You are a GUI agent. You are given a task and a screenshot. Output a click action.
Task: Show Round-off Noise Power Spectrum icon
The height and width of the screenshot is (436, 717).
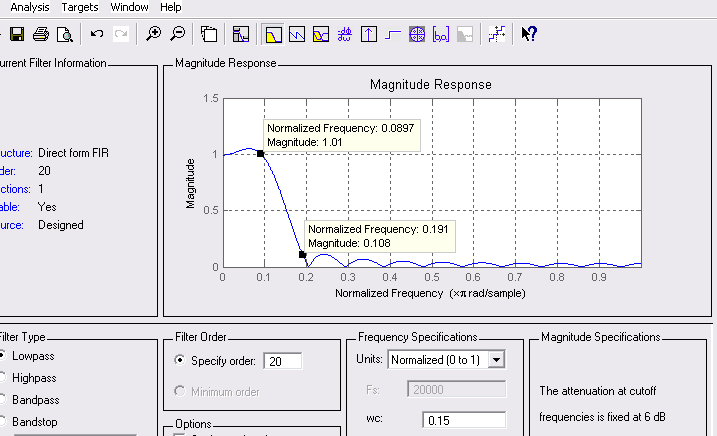tap(497, 34)
